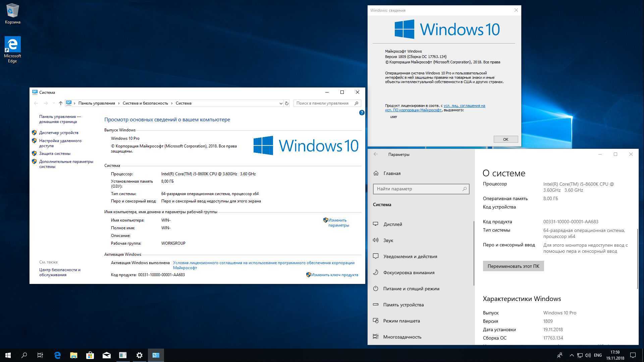Click the back arrow in Параметры window
This screenshot has height=362, width=644.
coord(376,154)
